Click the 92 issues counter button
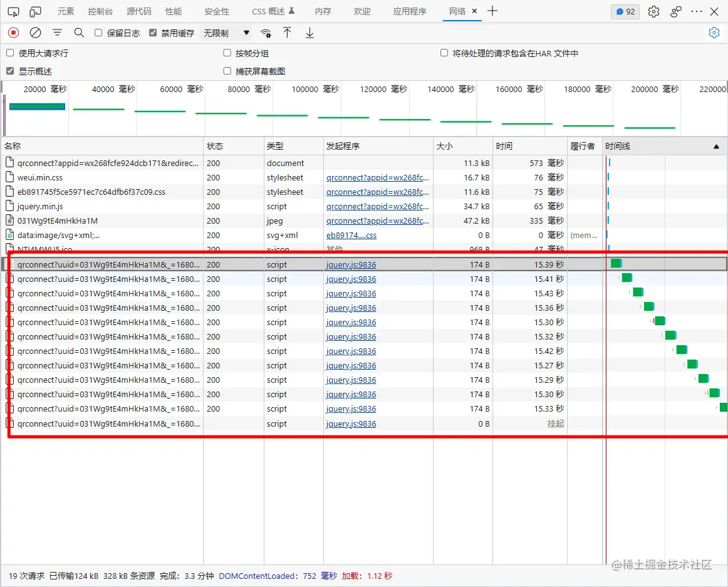Viewport: 728px width, 587px height. coord(625,11)
